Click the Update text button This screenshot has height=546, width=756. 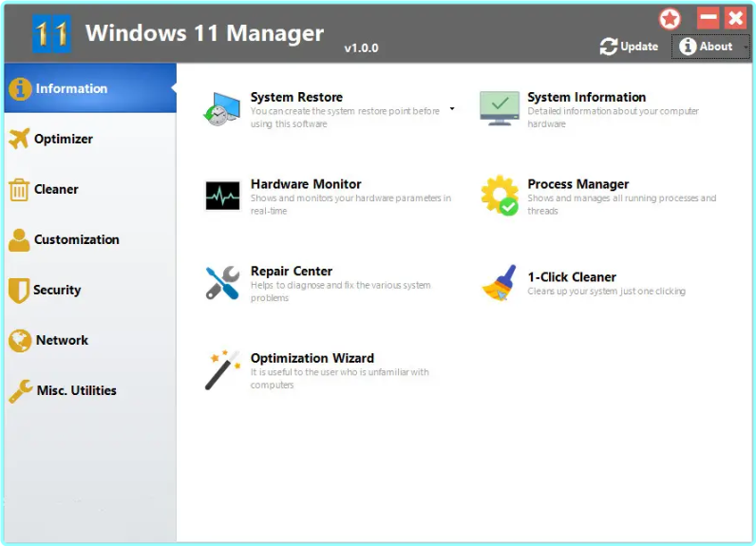click(x=639, y=47)
